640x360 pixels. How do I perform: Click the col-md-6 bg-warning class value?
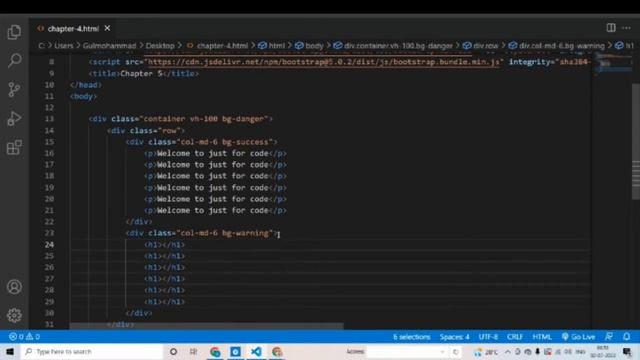224,233
